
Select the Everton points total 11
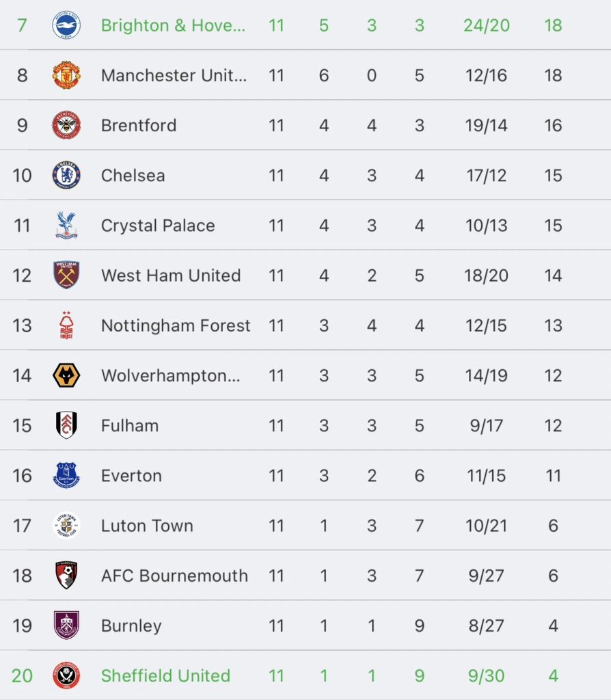coord(554,476)
